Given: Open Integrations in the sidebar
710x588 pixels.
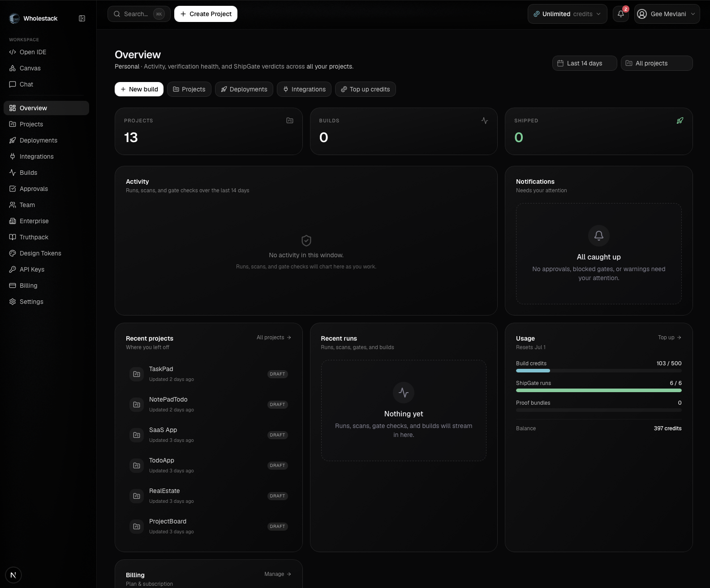Looking at the screenshot, I should (46, 156).
